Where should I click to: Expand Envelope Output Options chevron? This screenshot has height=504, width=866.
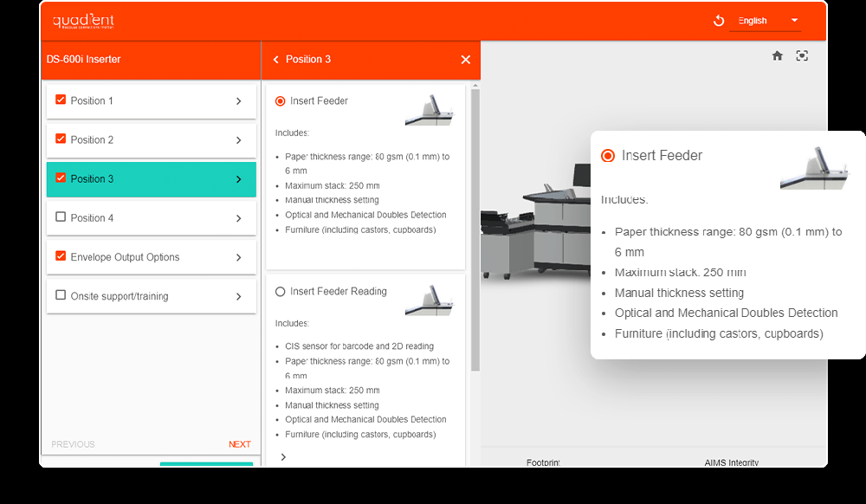click(x=239, y=257)
